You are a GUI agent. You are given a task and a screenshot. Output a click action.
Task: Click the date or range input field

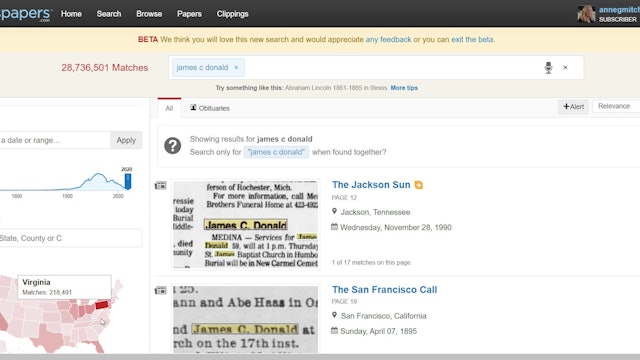(x=54, y=140)
